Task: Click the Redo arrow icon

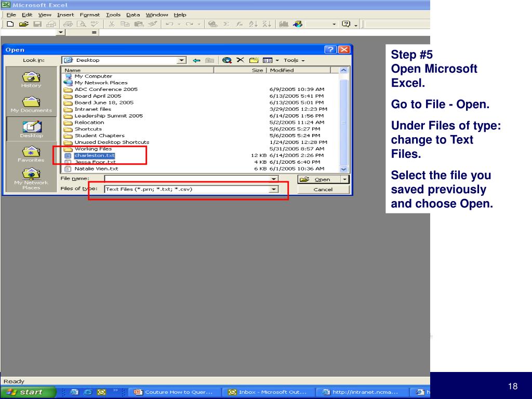Action: point(189,24)
